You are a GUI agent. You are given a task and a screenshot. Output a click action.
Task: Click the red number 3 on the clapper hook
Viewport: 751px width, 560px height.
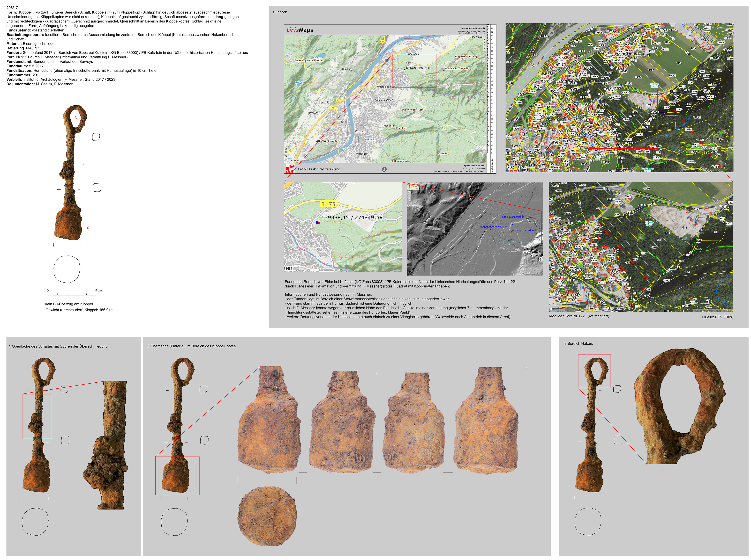tap(76, 118)
